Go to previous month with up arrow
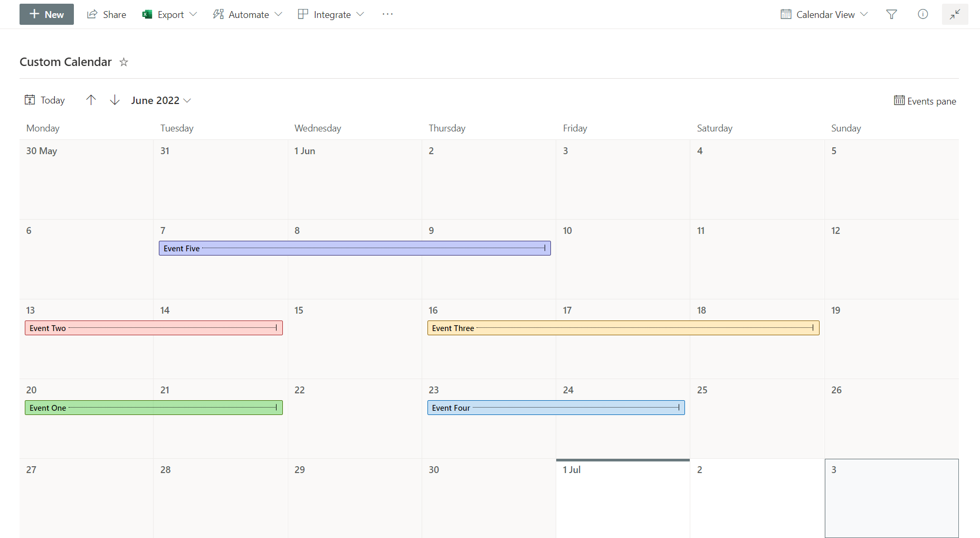Image resolution: width=980 pixels, height=538 pixels. (x=91, y=100)
